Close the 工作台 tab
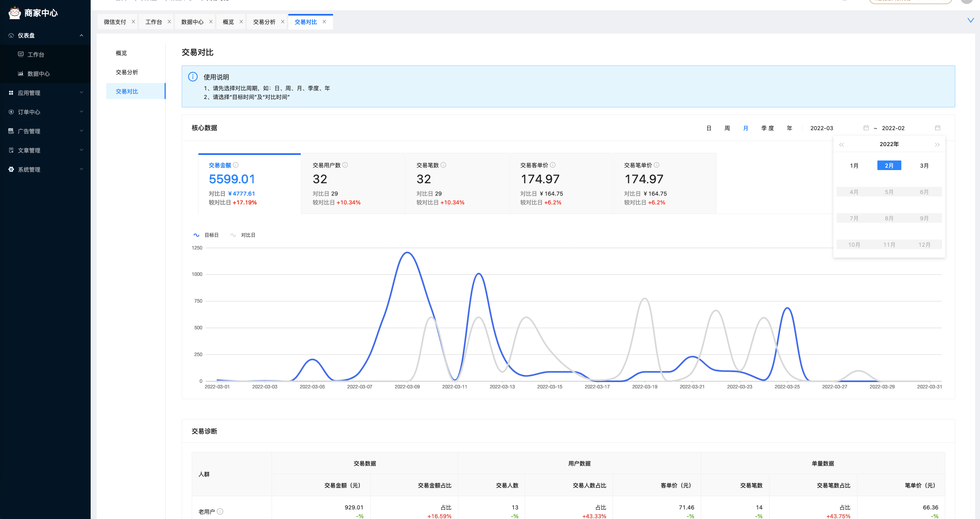 click(169, 22)
